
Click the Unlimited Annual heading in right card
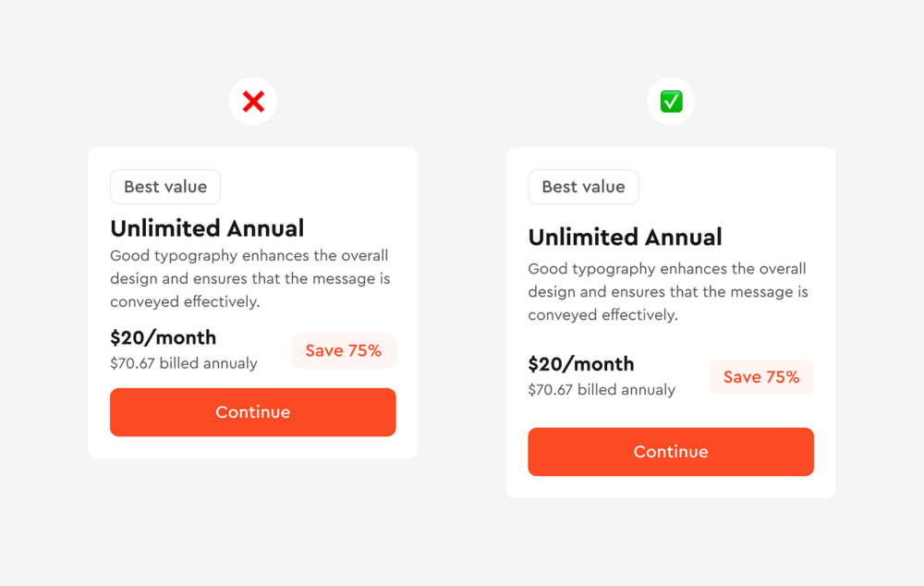[x=625, y=238]
